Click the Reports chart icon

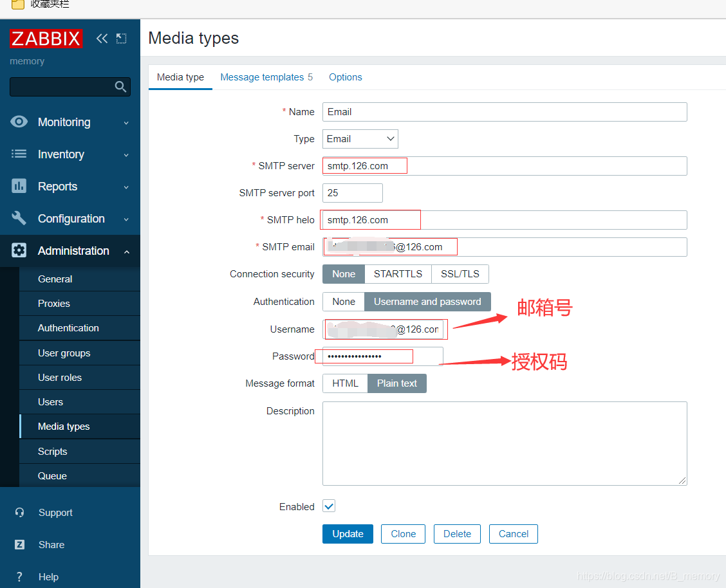pyautogui.click(x=19, y=186)
